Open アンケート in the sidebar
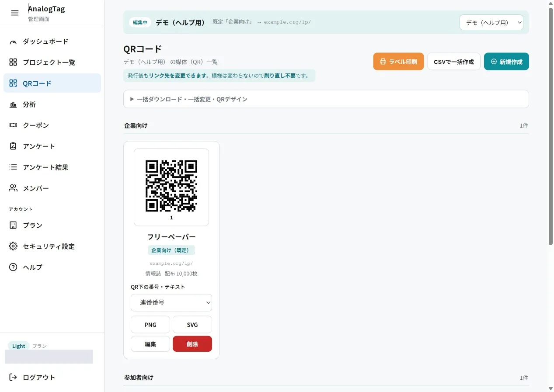The height and width of the screenshot is (392, 554). (52, 146)
